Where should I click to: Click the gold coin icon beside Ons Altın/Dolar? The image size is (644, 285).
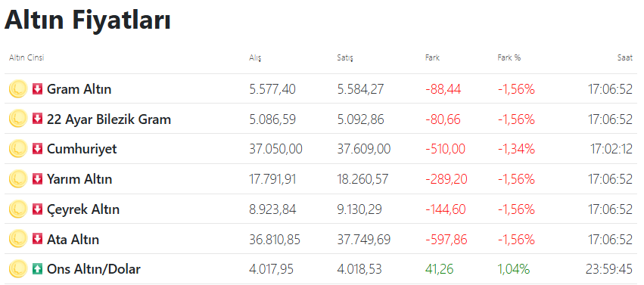[17, 269]
